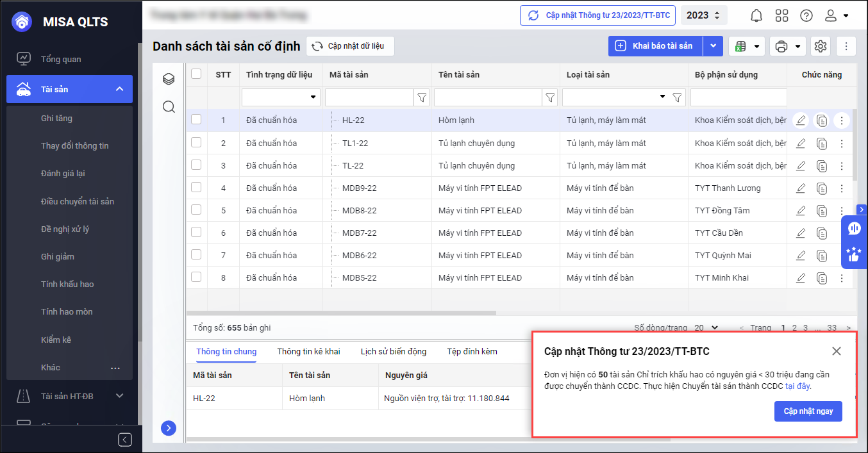Screen dimensions: 868x453
Task: Switch to the Lịch sử biến động tab
Action: [393, 351]
